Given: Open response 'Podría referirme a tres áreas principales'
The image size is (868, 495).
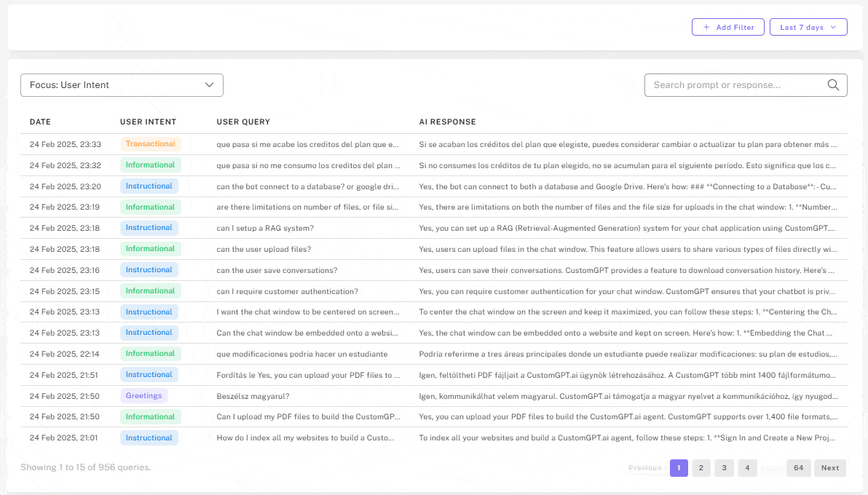Looking at the screenshot, I should pos(628,354).
